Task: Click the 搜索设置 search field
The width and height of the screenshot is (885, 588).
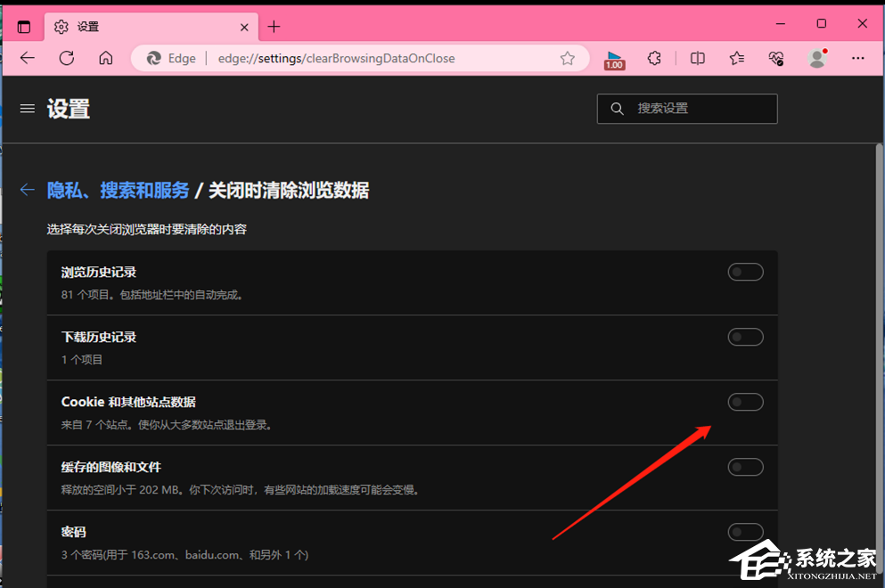Action: pyautogui.click(x=686, y=108)
